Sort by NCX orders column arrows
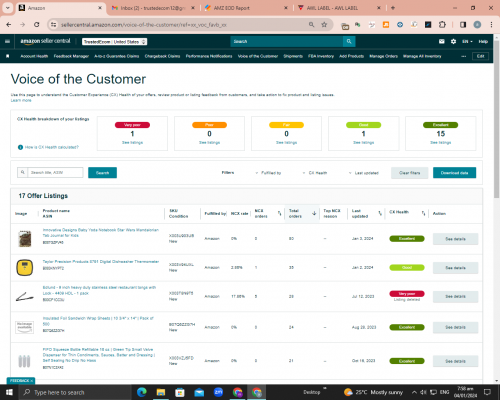 [279, 213]
